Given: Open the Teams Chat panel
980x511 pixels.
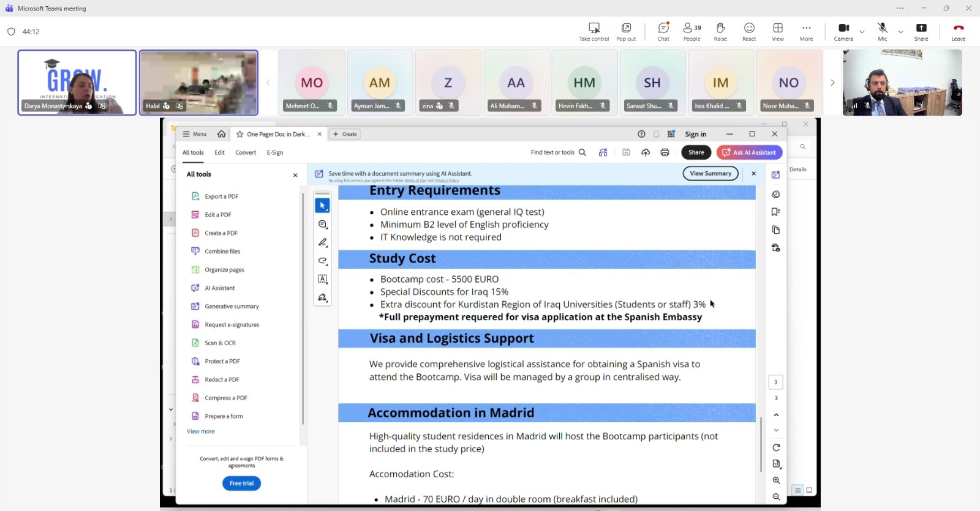Looking at the screenshot, I should [663, 31].
